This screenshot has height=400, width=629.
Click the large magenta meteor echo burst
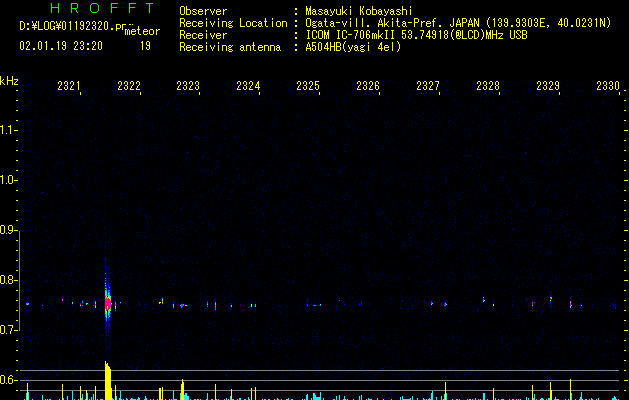(x=108, y=304)
